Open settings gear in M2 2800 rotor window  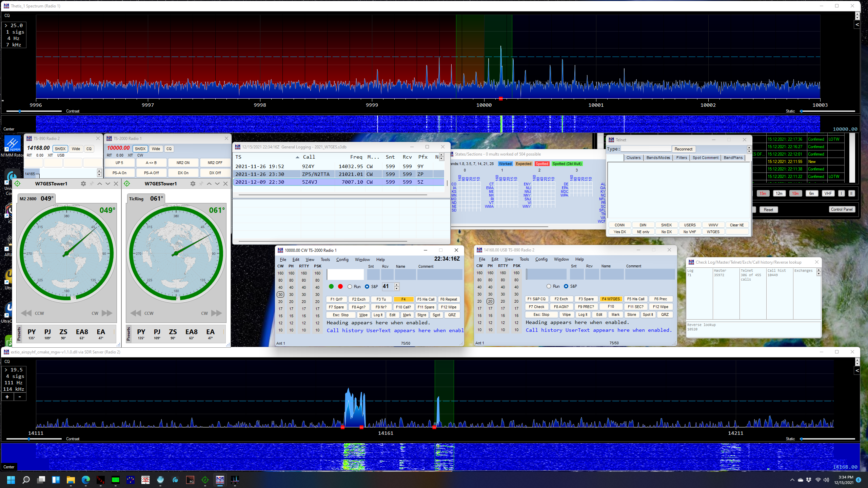(x=83, y=184)
